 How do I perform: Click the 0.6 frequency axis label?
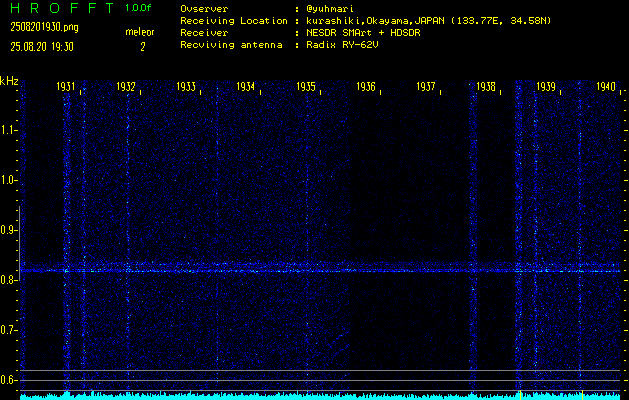point(7,380)
